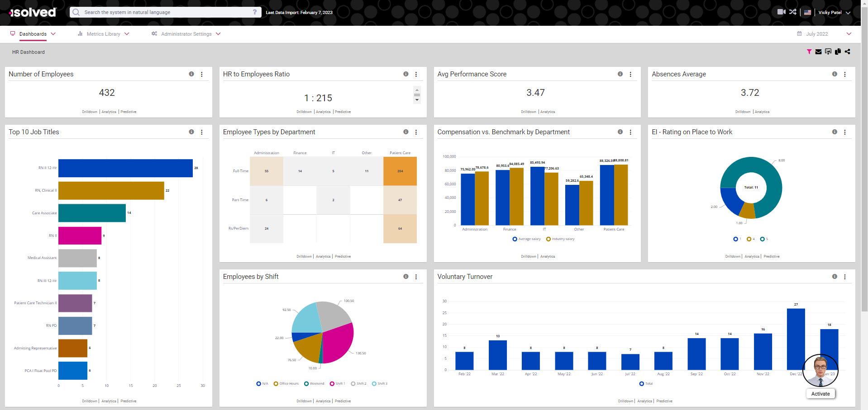
Task: Open three-dot menu on Voluntary Turnover card
Action: tap(844, 277)
